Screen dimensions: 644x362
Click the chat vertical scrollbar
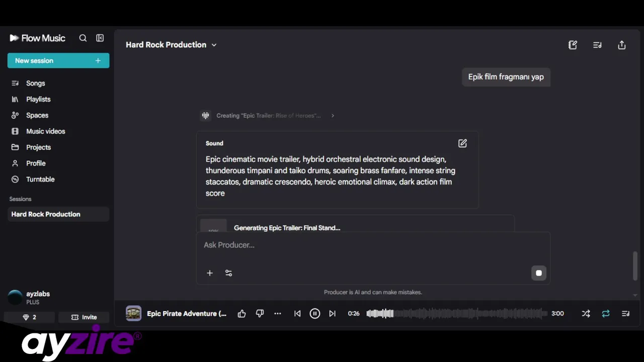point(635,266)
